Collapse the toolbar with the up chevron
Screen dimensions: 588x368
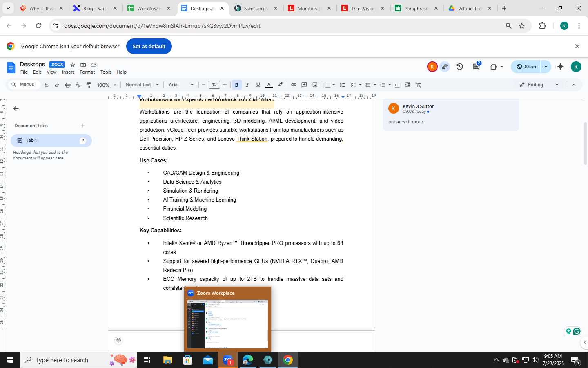point(574,85)
